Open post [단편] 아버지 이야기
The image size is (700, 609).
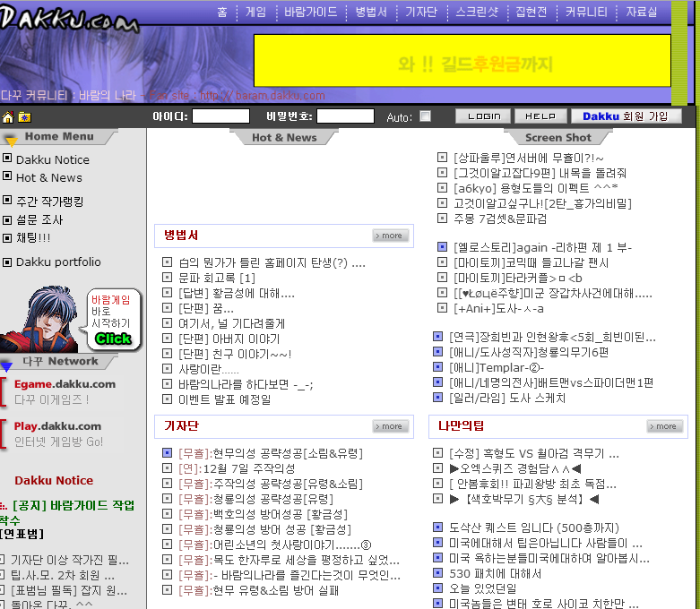click(229, 339)
